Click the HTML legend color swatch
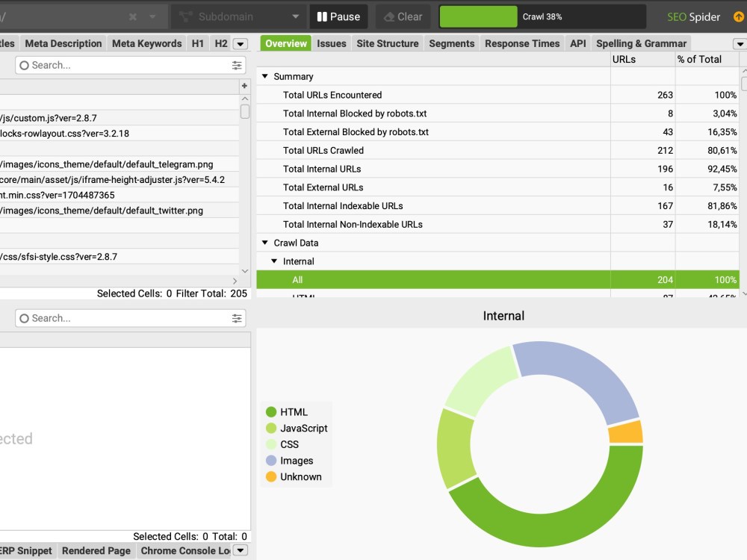 point(271,412)
